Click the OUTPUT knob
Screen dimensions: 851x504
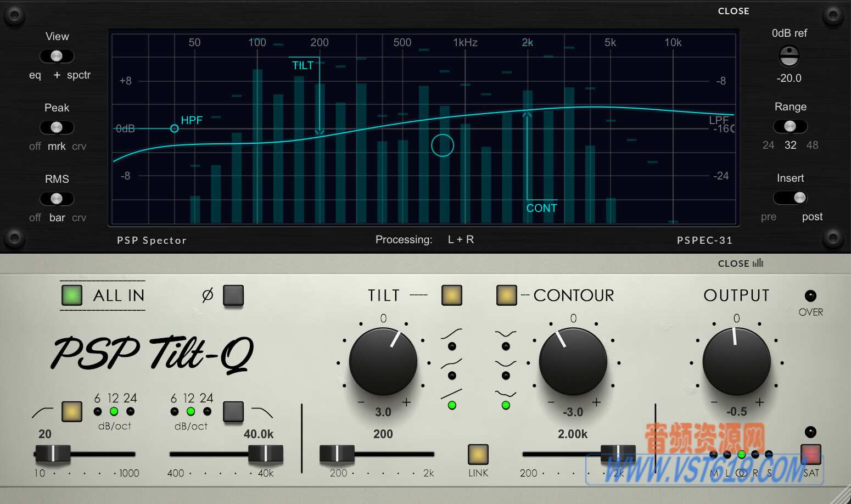[x=736, y=361]
